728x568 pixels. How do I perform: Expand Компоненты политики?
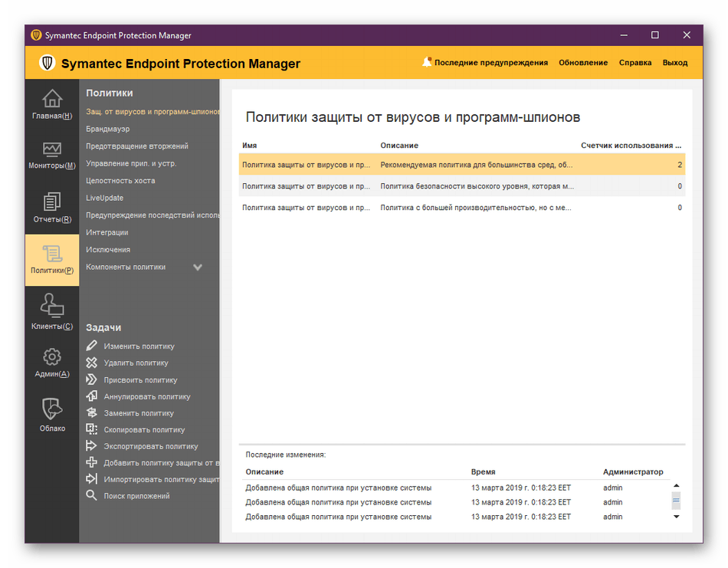point(197,267)
